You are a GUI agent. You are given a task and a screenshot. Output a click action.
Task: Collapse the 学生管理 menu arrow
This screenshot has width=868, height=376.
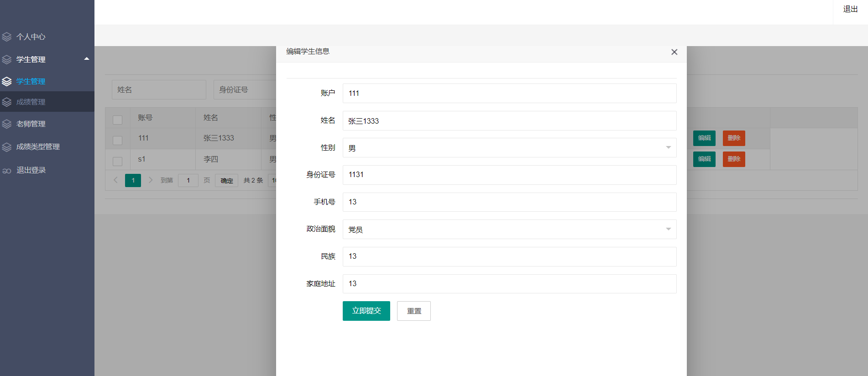(86, 58)
